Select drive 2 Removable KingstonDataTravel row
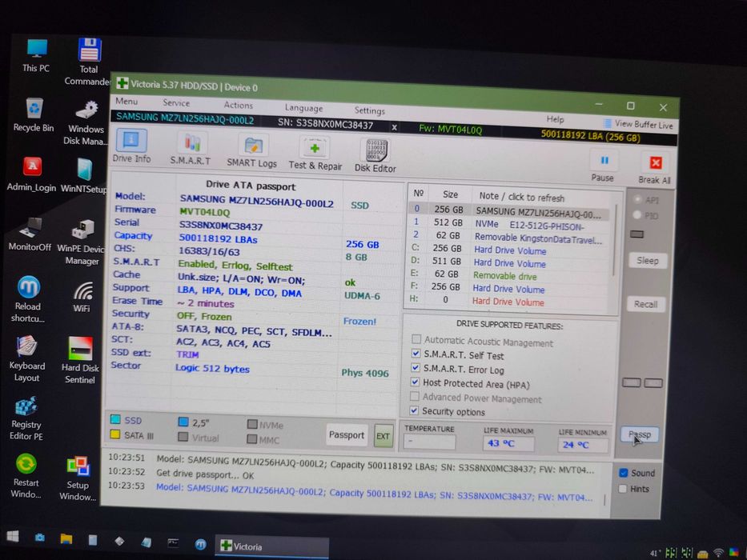 [508, 237]
